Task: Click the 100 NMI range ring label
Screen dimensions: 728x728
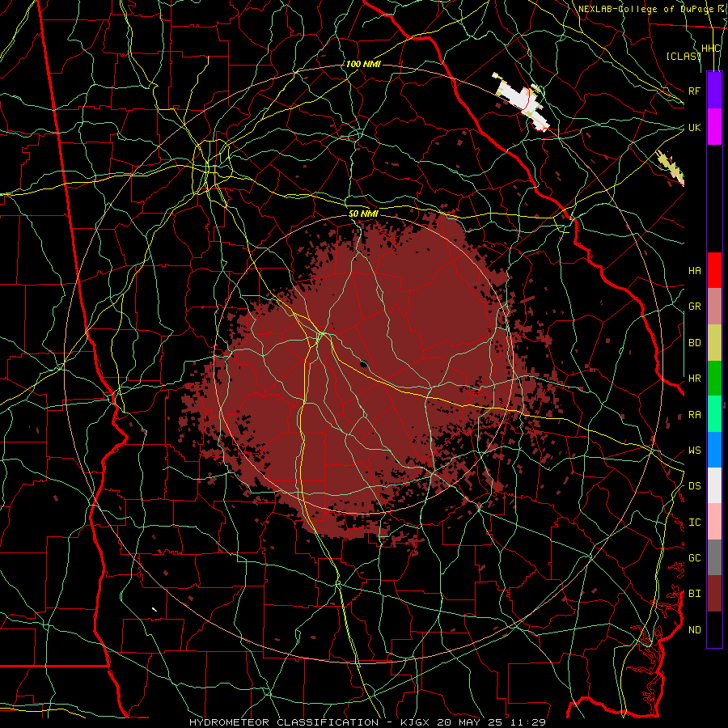Action: pos(363,64)
